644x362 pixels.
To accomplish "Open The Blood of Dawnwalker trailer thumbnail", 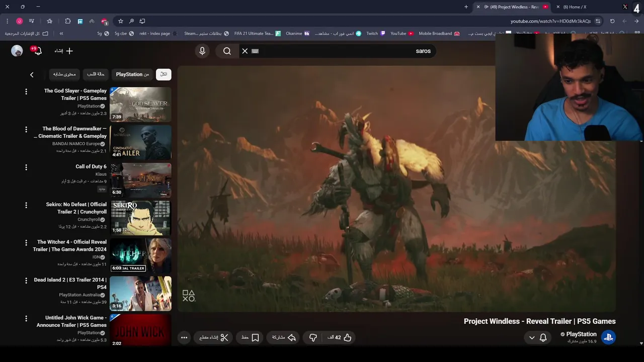I will click(140, 142).
